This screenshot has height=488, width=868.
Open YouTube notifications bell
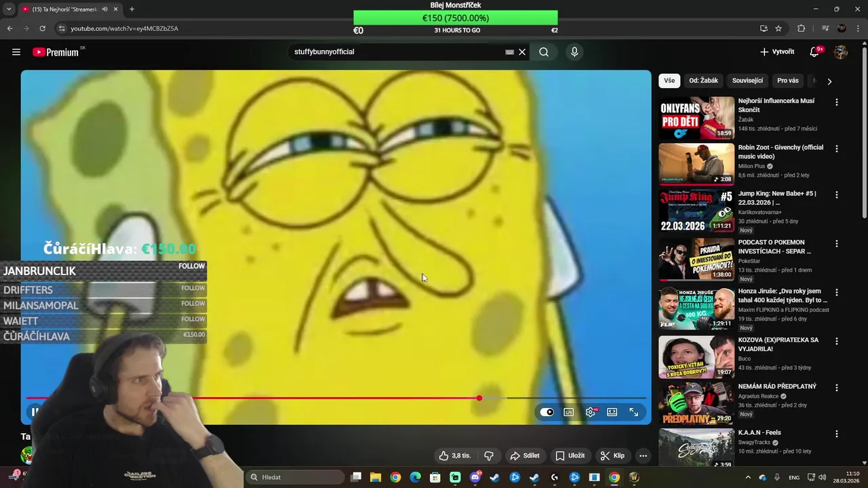[815, 52]
